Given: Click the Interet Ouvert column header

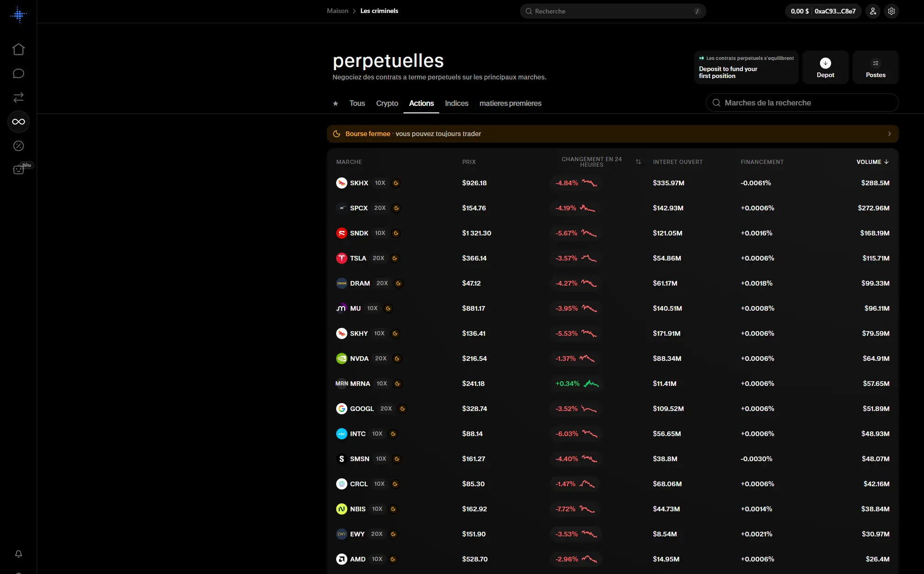Looking at the screenshot, I should pos(677,162).
